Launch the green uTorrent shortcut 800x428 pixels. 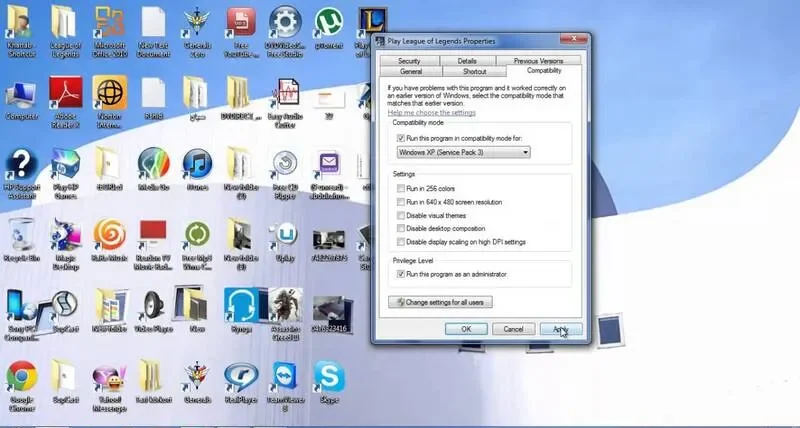tap(329, 23)
